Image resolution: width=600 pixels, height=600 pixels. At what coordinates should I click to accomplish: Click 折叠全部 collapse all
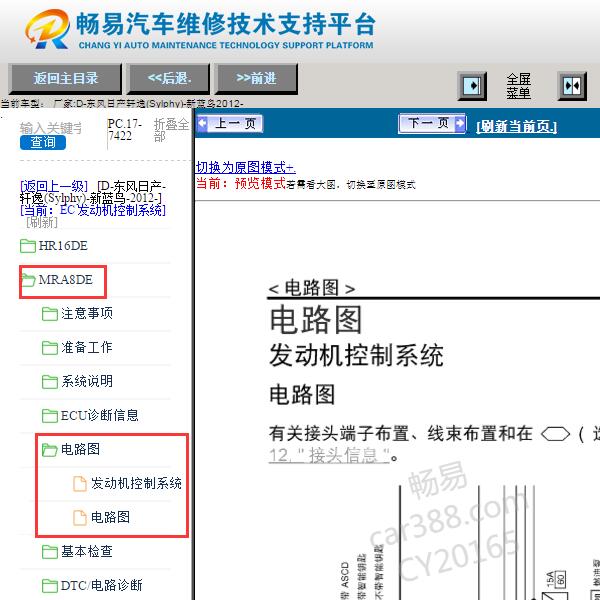click(x=171, y=130)
